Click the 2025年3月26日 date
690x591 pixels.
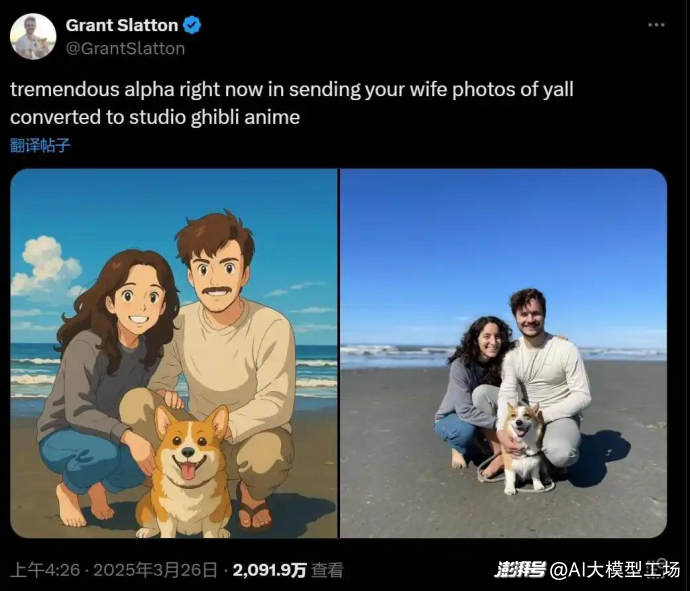point(155,570)
